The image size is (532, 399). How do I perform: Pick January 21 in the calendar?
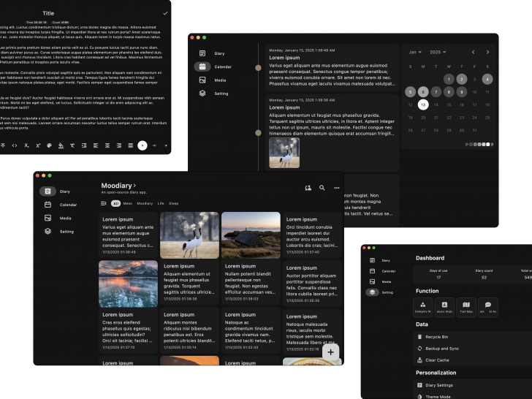pos(436,118)
